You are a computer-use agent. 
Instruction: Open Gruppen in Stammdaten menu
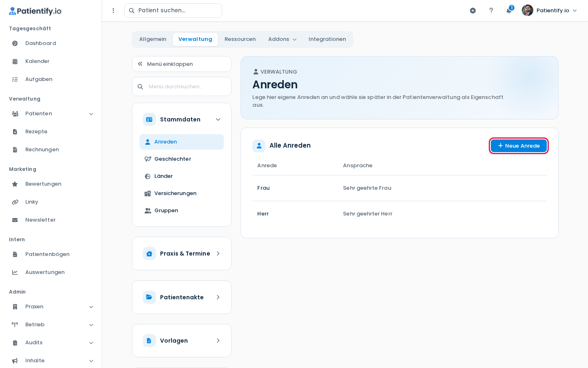pyautogui.click(x=182, y=211)
